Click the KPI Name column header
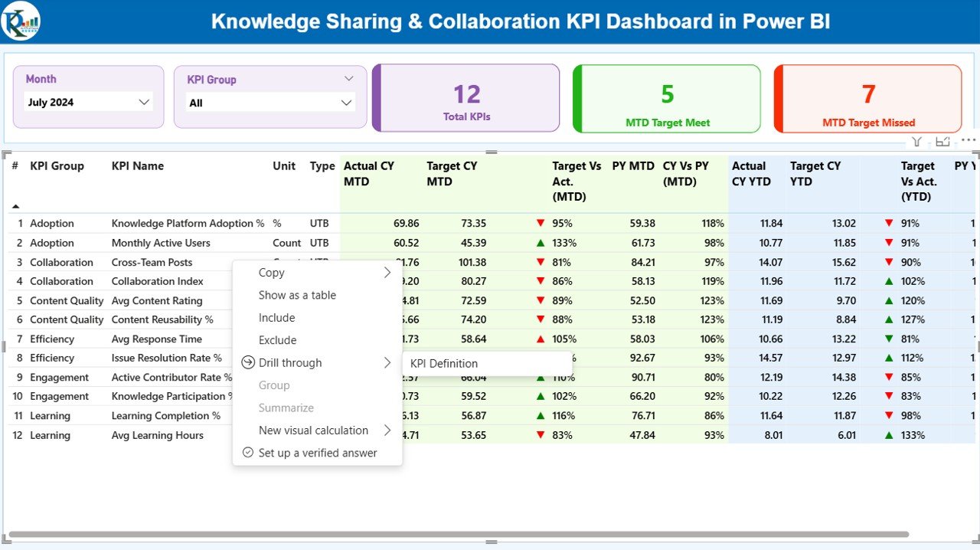 (x=138, y=166)
